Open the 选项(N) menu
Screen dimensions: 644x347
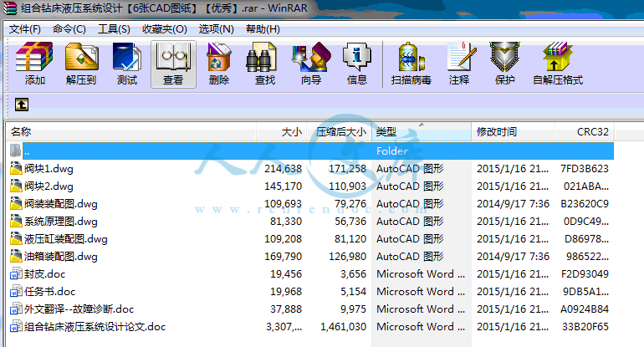pos(217,29)
